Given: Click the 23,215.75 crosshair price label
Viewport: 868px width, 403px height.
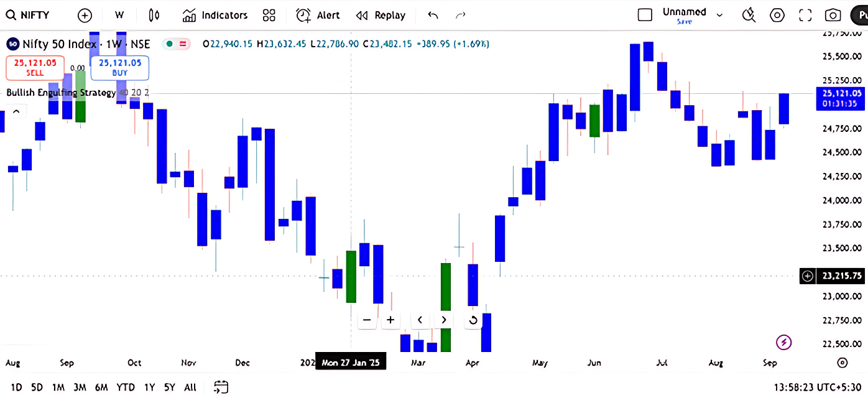Looking at the screenshot, I should 841,276.
